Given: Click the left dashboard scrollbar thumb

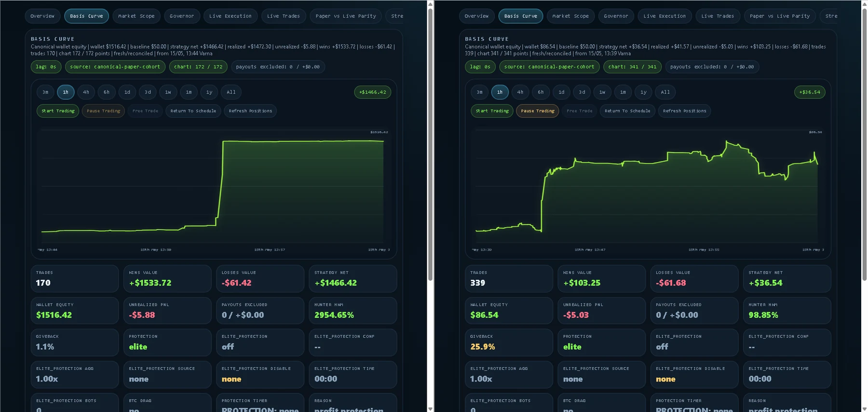Looking at the screenshot, I should pyautogui.click(x=430, y=144).
